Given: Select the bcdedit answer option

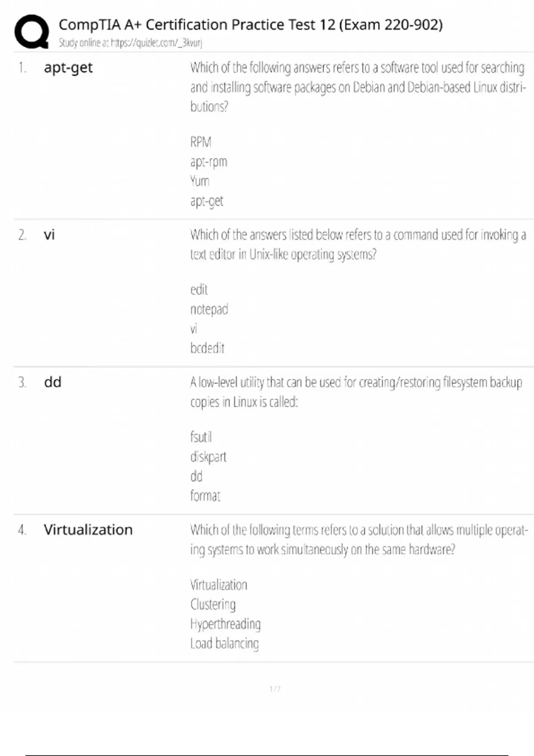Looking at the screenshot, I should point(207,348).
